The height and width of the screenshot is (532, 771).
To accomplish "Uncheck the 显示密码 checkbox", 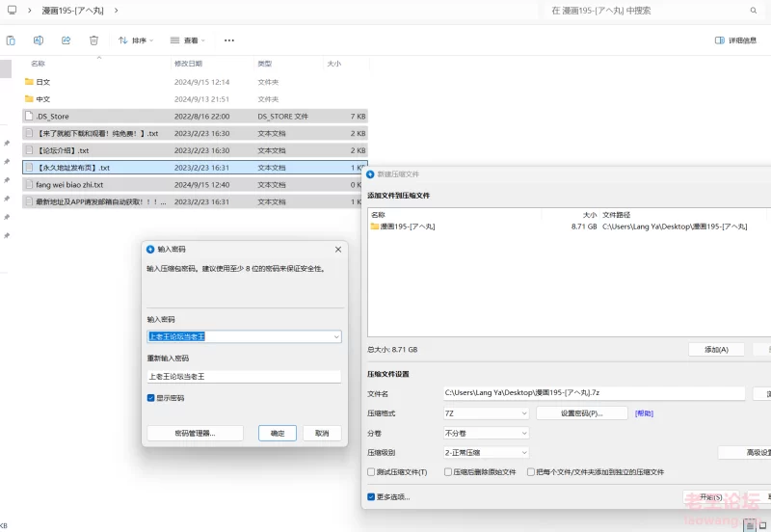I will [x=151, y=397].
